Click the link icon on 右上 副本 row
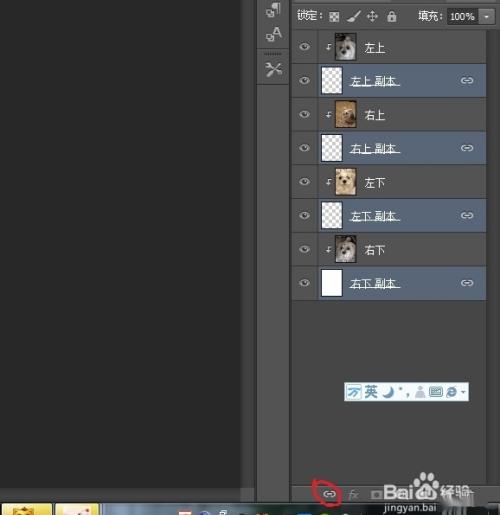The width and height of the screenshot is (500, 515). [467, 148]
